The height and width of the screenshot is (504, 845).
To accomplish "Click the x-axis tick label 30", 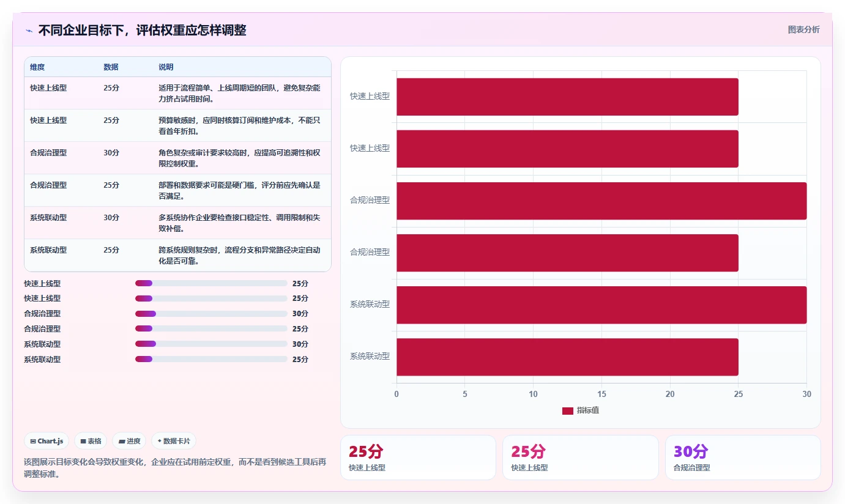I will (x=807, y=394).
